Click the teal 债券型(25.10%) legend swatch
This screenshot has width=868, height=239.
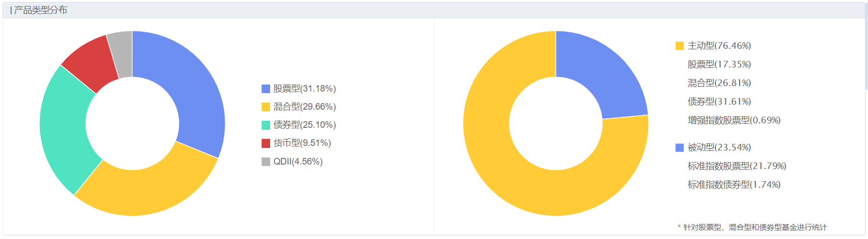266,125
